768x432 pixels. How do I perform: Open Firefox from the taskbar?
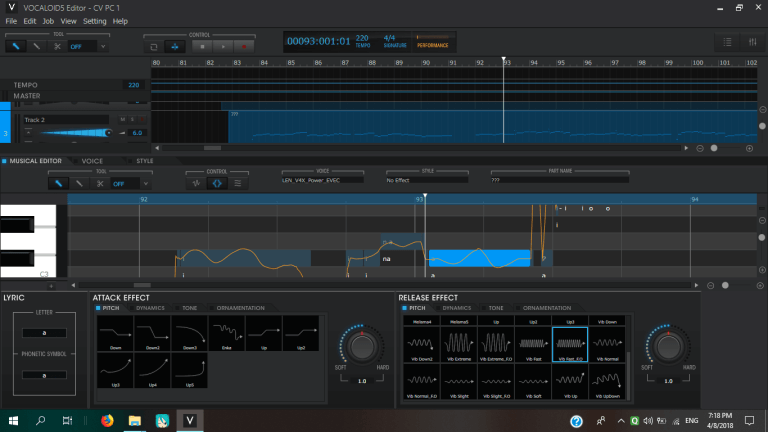point(107,421)
